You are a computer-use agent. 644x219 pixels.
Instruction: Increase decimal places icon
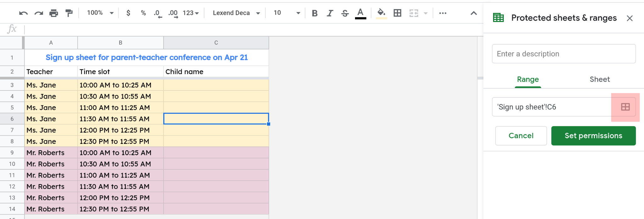point(173,14)
